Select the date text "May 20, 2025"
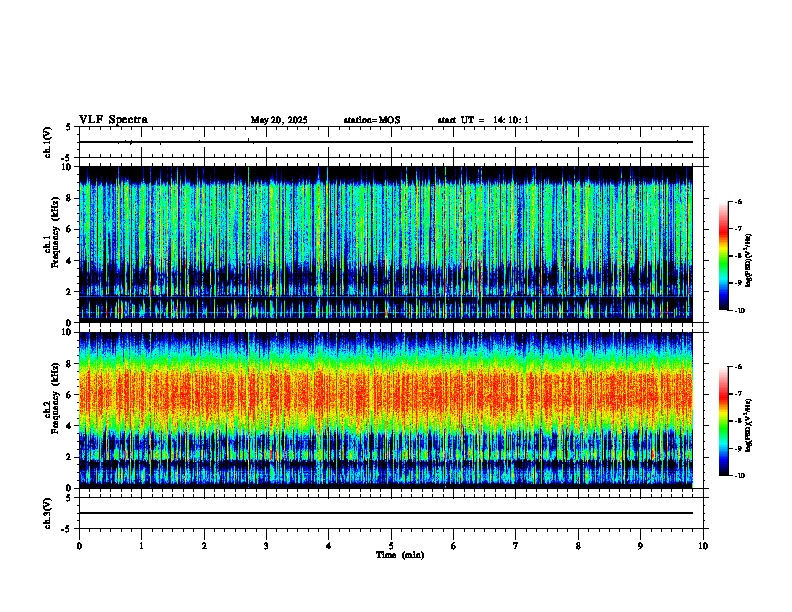 (x=279, y=120)
